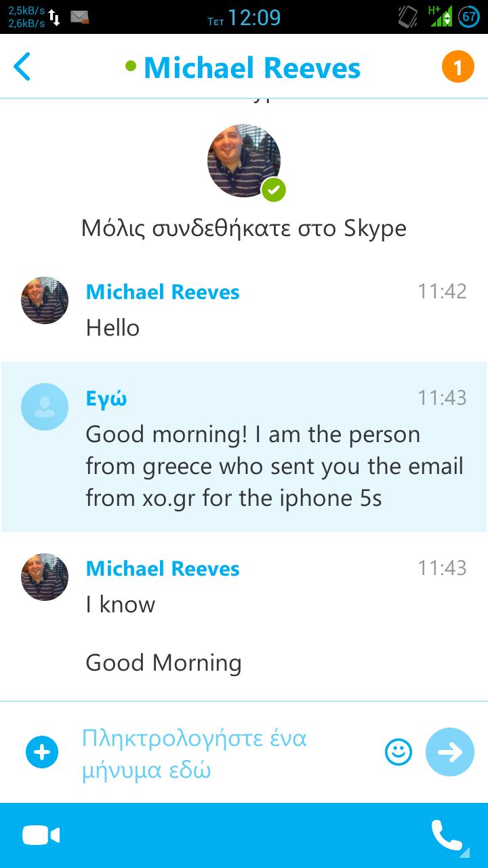Open Michael Reeves large profile picture
The width and height of the screenshot is (488, 868).
click(x=244, y=161)
